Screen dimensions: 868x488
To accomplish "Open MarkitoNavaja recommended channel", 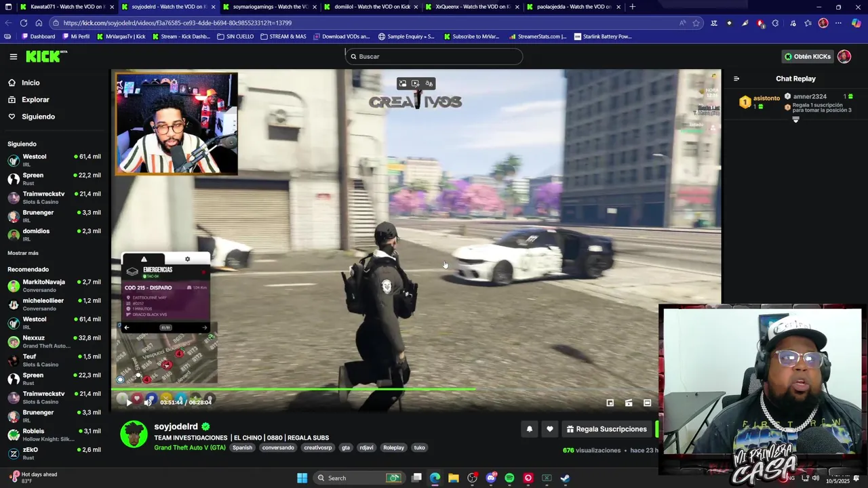I will (x=54, y=285).
